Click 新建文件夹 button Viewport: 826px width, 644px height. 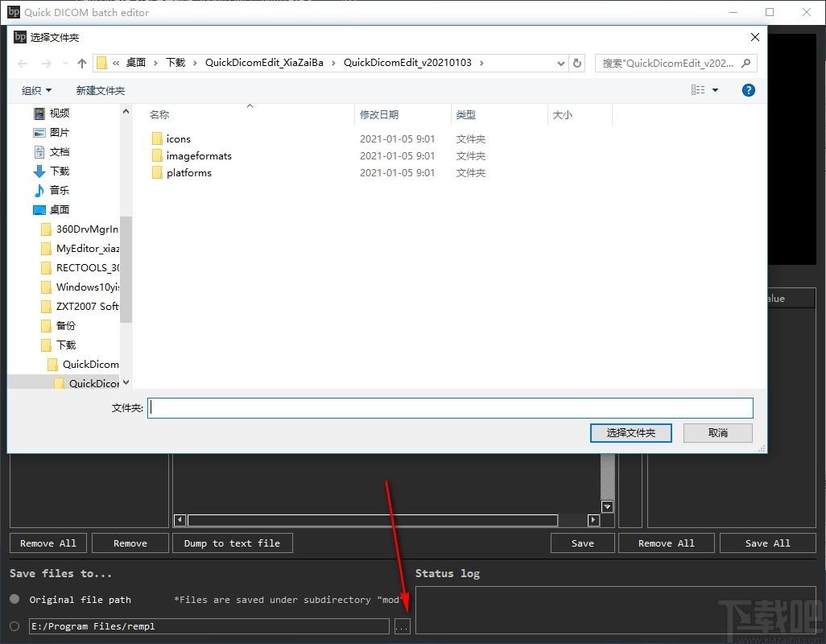click(100, 91)
